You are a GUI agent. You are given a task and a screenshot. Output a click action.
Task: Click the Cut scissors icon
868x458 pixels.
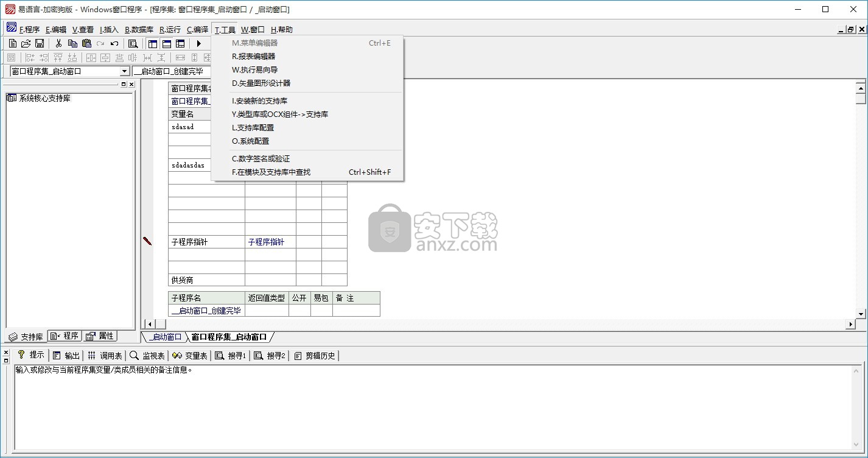pyautogui.click(x=58, y=43)
